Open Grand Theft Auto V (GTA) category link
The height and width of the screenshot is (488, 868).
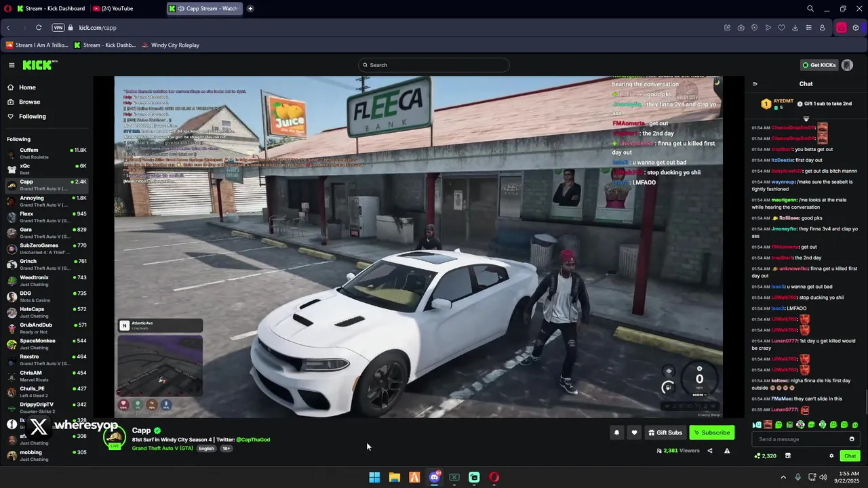point(163,449)
